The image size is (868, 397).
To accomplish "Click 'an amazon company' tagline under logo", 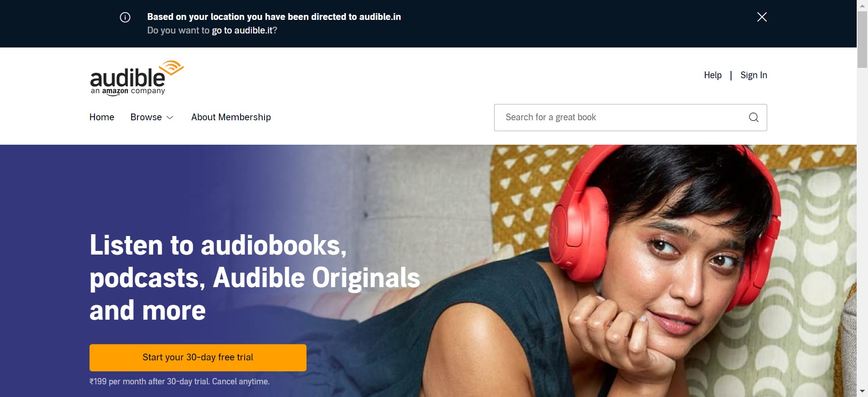I will (128, 91).
